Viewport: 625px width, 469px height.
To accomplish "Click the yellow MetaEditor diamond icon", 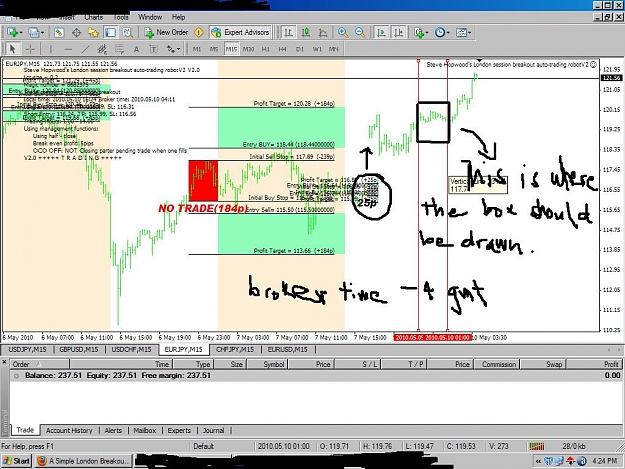I will (x=199, y=33).
